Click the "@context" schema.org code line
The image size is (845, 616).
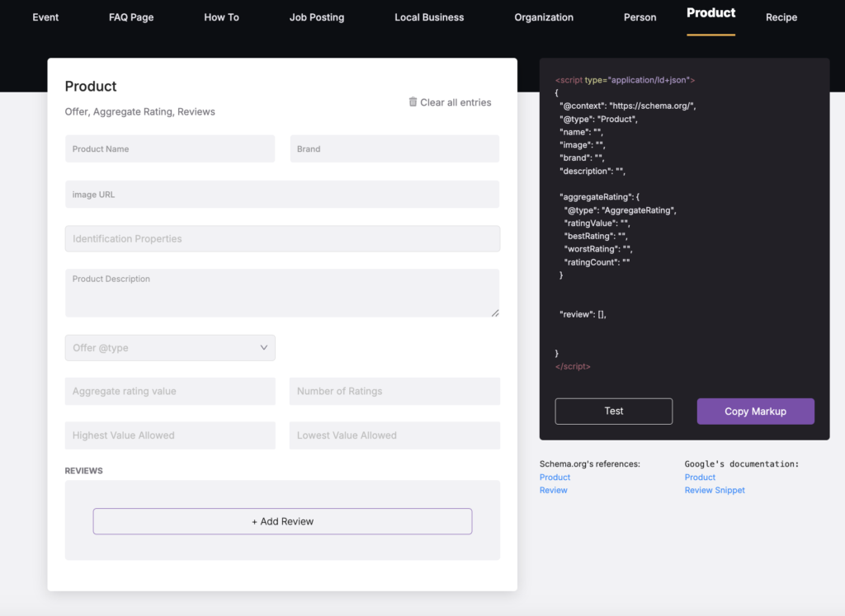(x=627, y=106)
